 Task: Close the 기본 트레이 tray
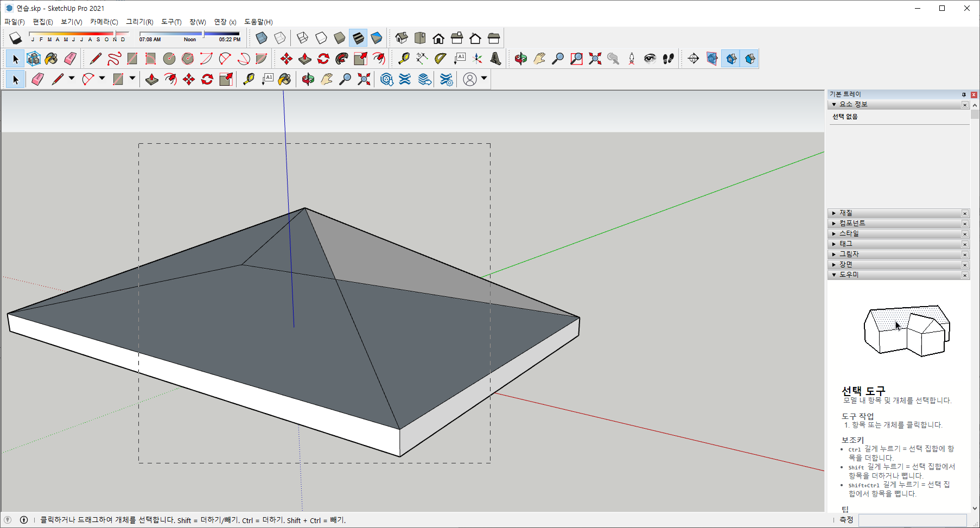tap(974, 94)
